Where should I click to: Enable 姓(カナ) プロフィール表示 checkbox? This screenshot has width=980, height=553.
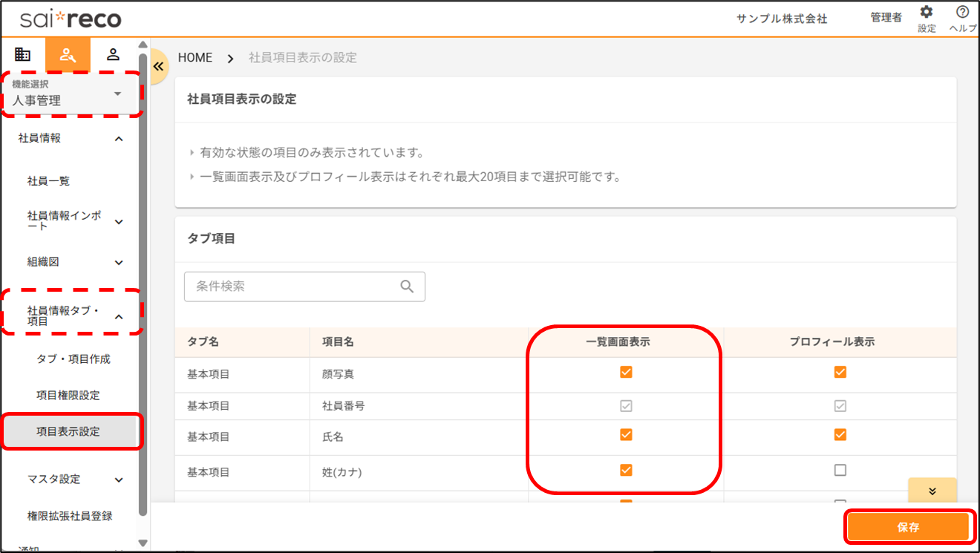(840, 470)
